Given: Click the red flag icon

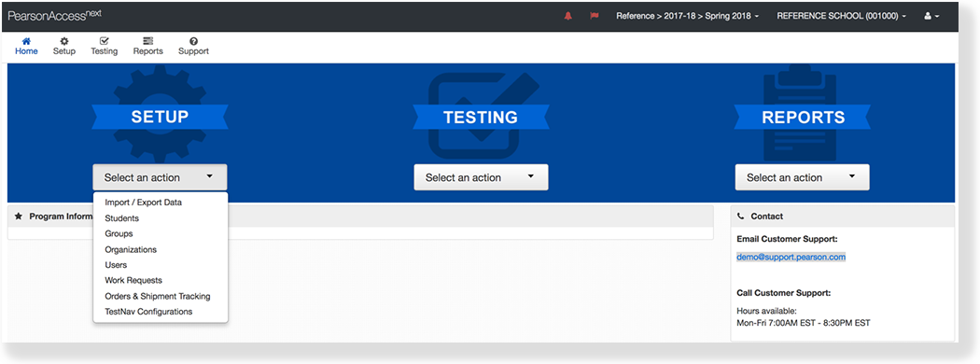Looking at the screenshot, I should [594, 16].
